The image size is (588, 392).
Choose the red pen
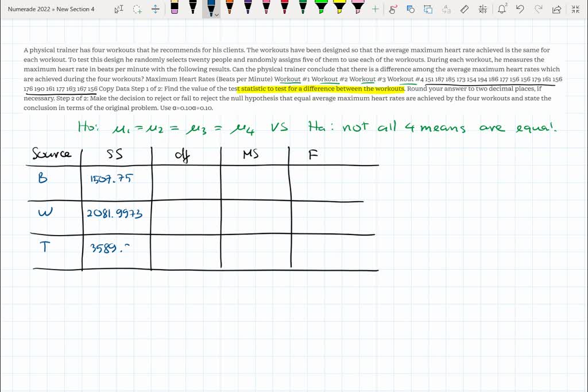(285, 7)
